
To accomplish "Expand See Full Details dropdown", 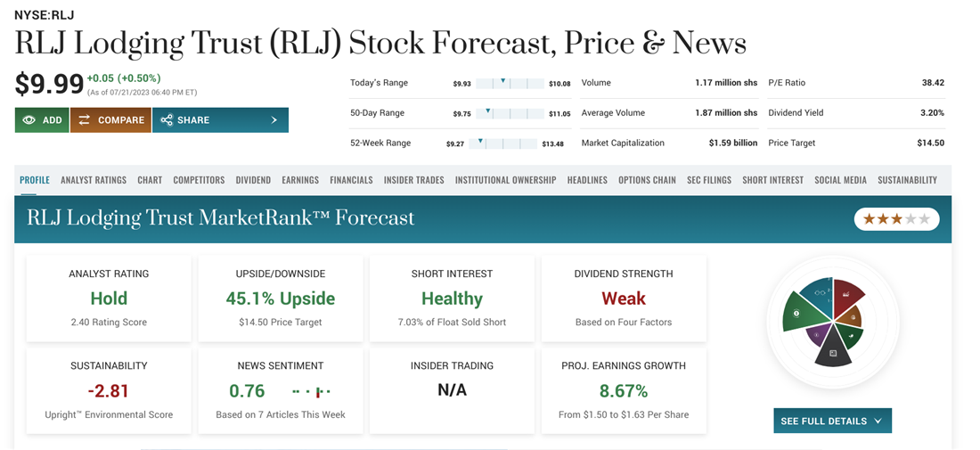I will (x=832, y=421).
